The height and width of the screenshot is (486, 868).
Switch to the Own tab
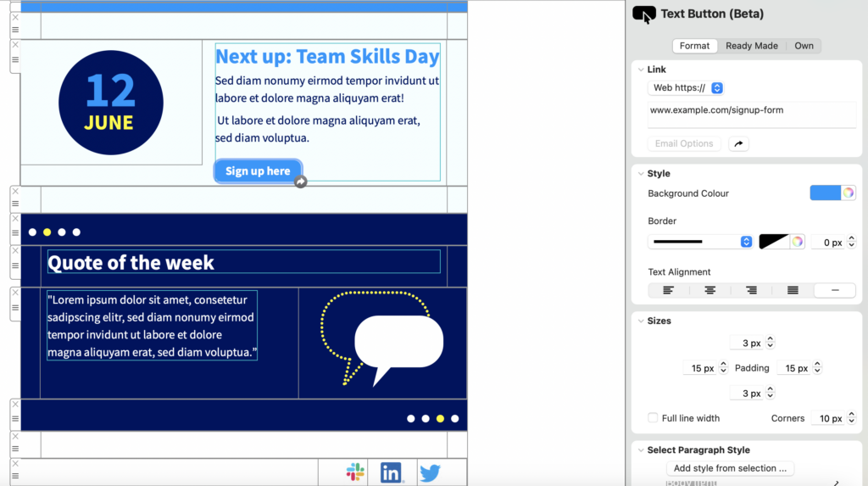click(804, 46)
